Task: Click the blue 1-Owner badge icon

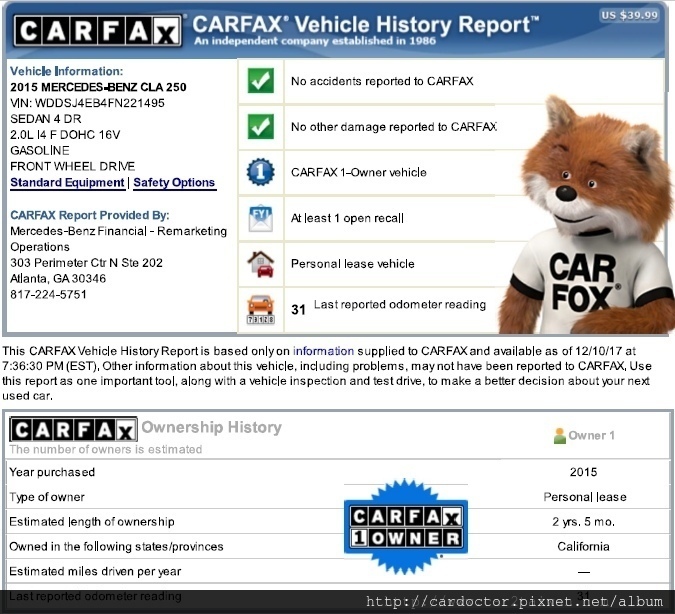Action: pos(260,172)
